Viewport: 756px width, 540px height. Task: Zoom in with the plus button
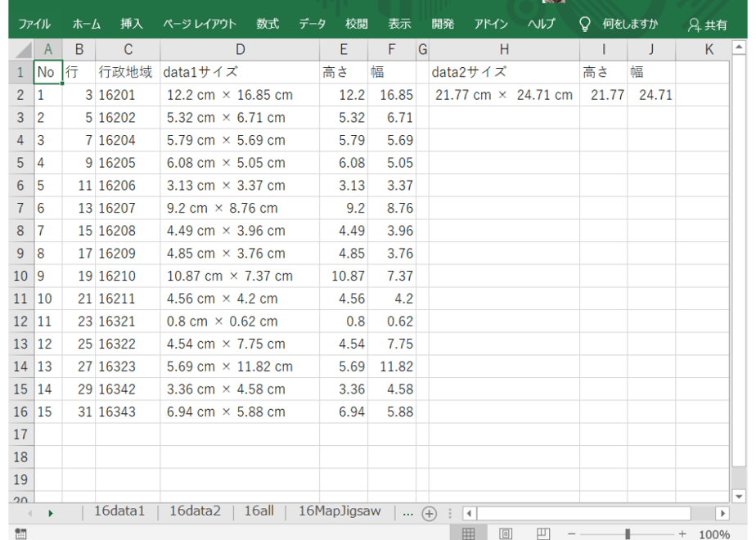(x=682, y=533)
